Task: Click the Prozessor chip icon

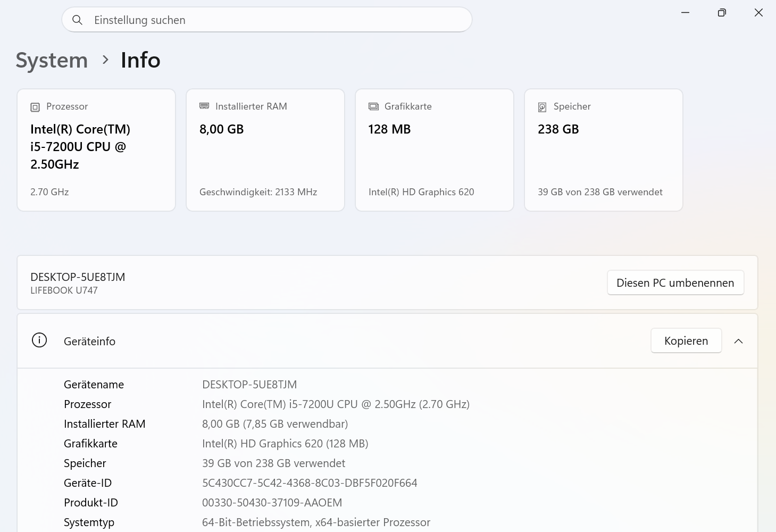Action: [x=35, y=107]
